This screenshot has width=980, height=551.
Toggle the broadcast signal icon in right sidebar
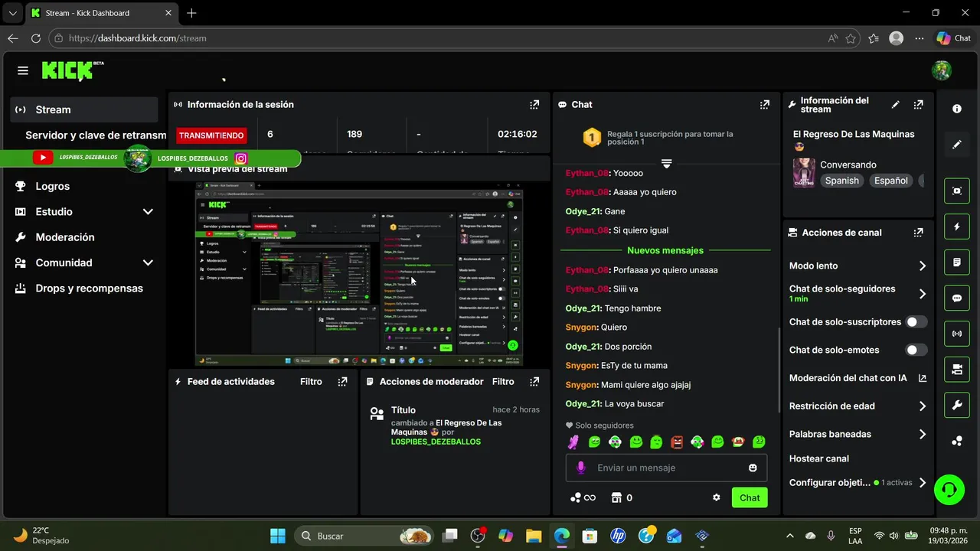click(x=957, y=334)
